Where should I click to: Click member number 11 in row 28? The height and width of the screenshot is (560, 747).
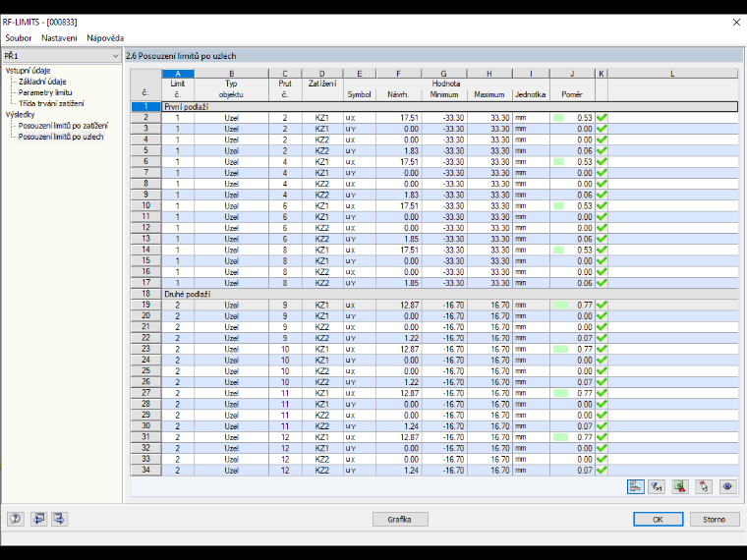(x=285, y=405)
